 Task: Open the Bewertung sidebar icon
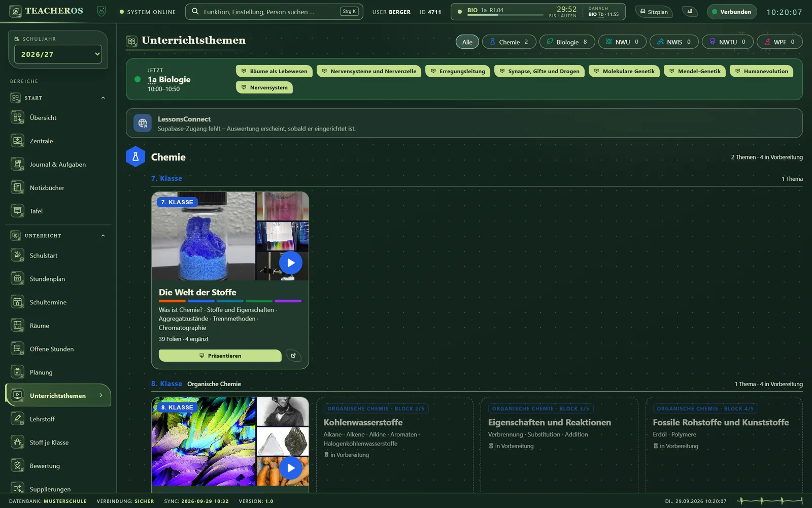click(17, 466)
